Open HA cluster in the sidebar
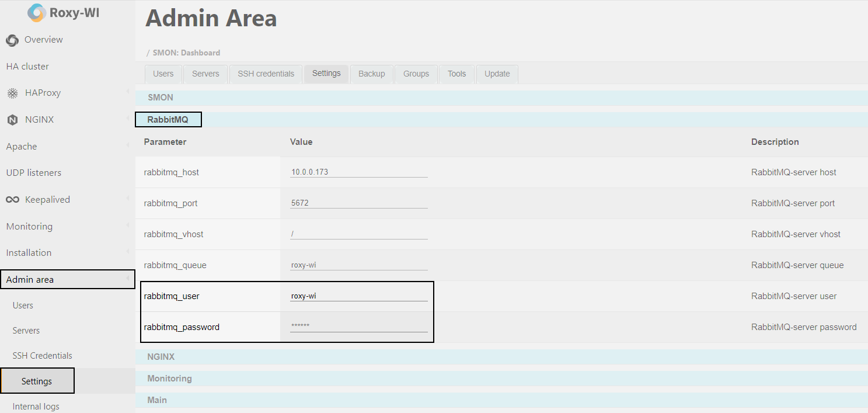Viewport: 868px width, 413px height. click(27, 67)
